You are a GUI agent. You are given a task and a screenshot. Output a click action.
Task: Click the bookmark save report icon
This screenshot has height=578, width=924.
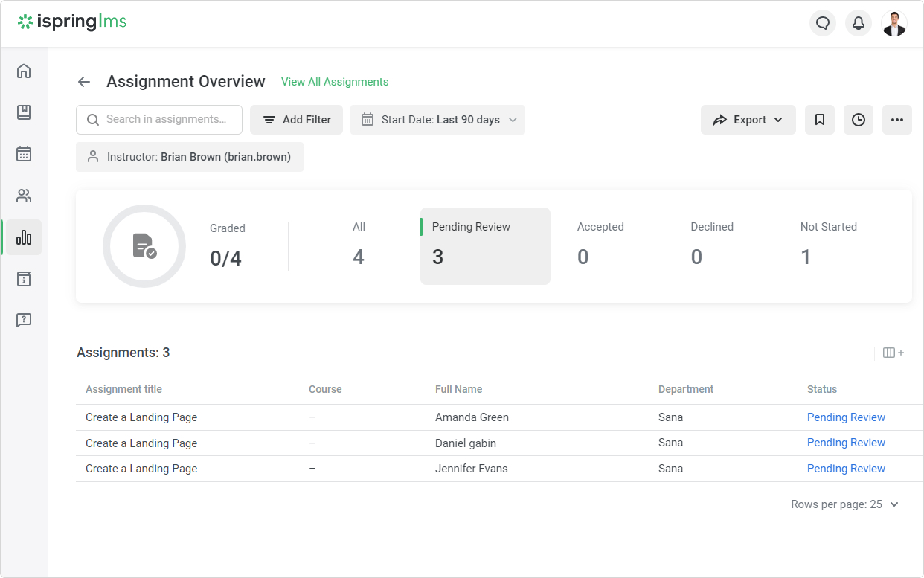[819, 120]
